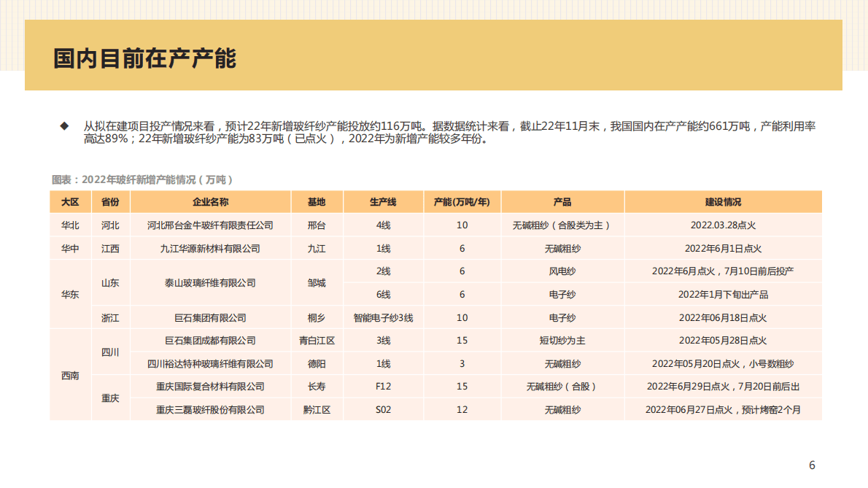
Task: Select the 西南 region cell
Action: (69, 374)
